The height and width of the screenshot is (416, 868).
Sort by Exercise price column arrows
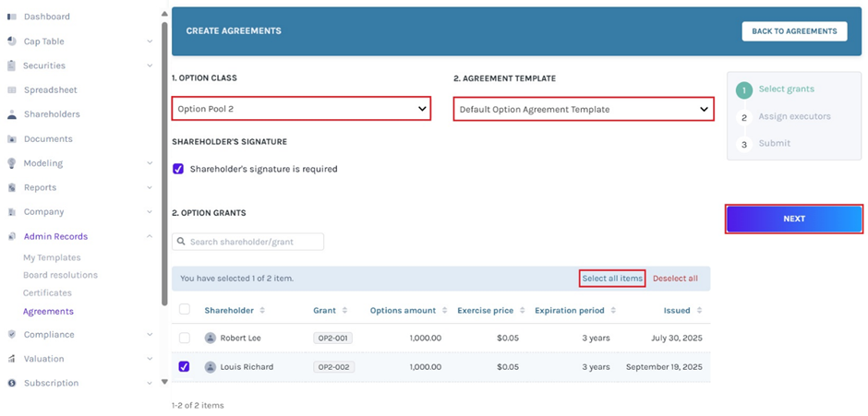(523, 310)
